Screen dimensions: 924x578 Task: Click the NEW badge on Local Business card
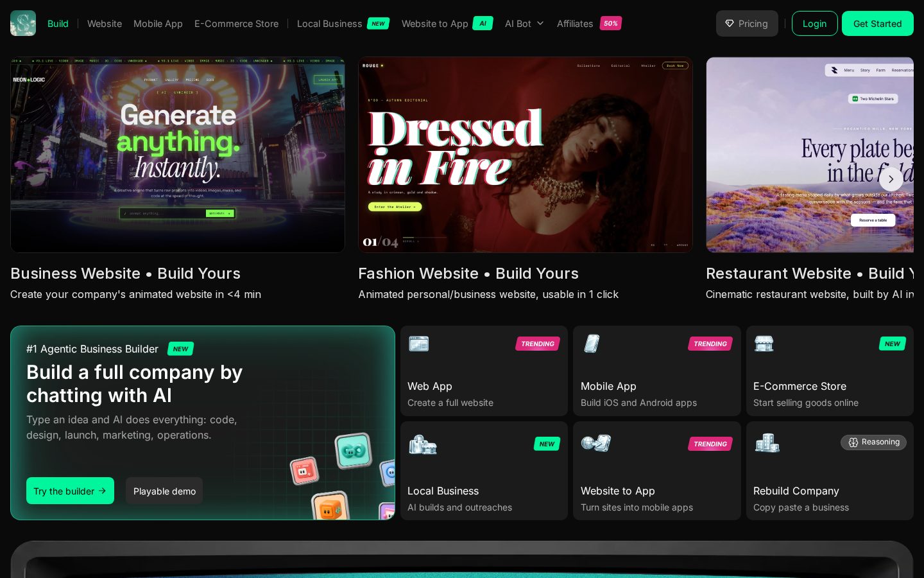click(x=547, y=444)
